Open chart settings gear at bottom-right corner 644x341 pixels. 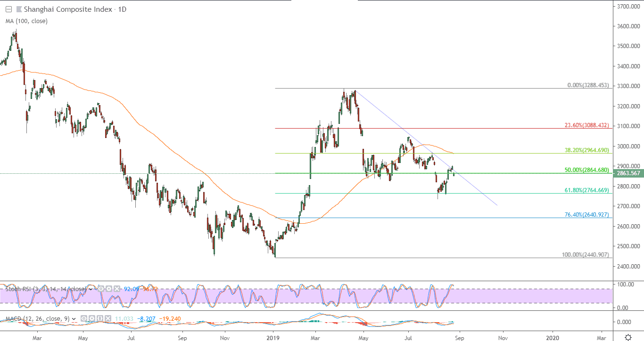tap(628, 337)
